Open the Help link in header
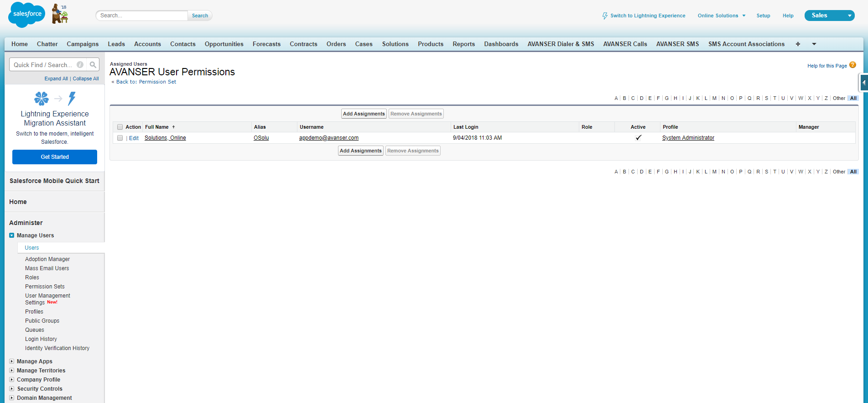Screen dimensions: 868x403 click(x=788, y=16)
